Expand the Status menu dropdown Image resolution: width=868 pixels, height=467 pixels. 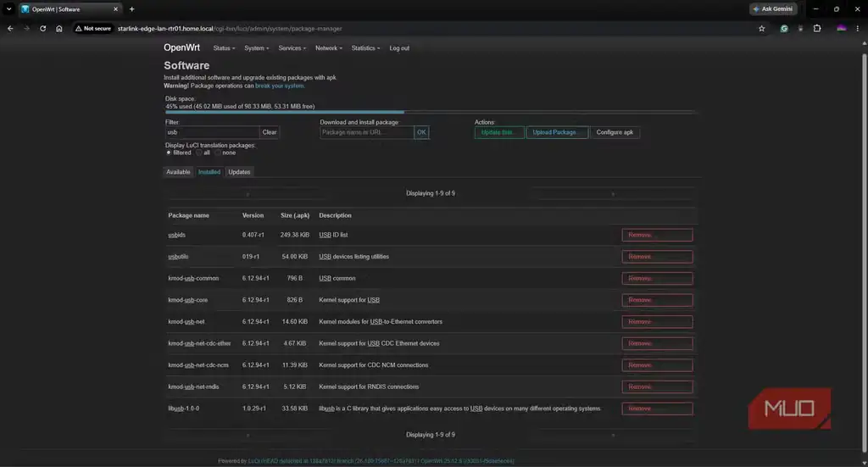[224, 48]
